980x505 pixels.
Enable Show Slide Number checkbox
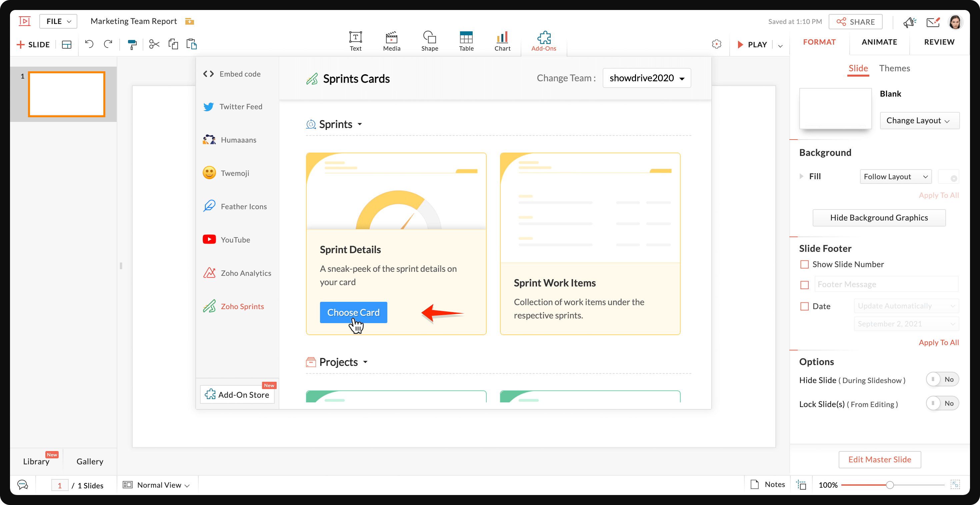(x=804, y=264)
